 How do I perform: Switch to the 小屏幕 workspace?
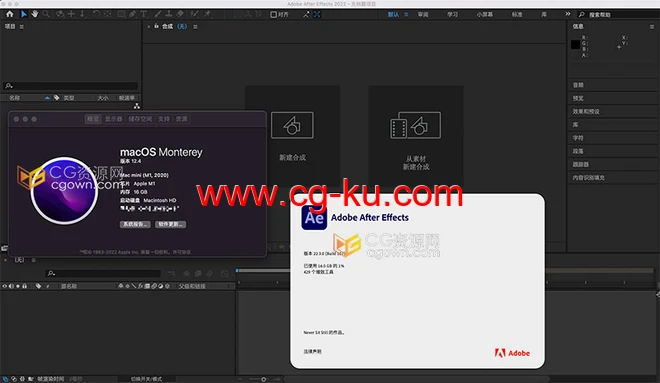point(484,14)
